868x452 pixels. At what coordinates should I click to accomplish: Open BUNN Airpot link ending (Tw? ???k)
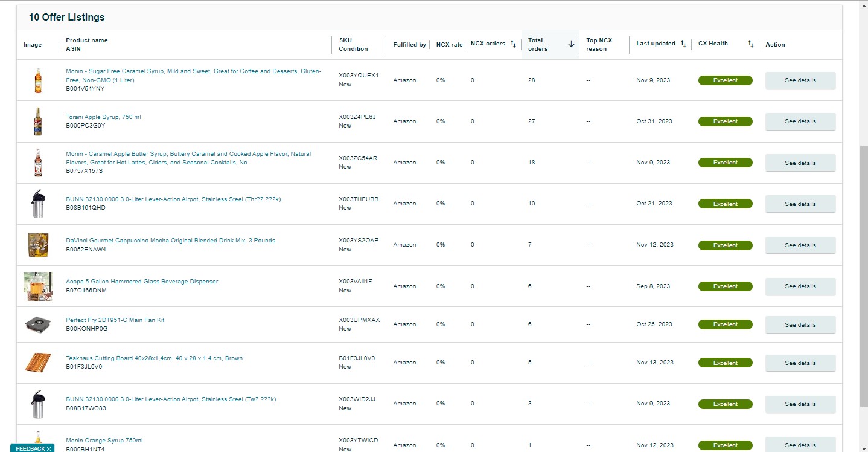point(171,399)
